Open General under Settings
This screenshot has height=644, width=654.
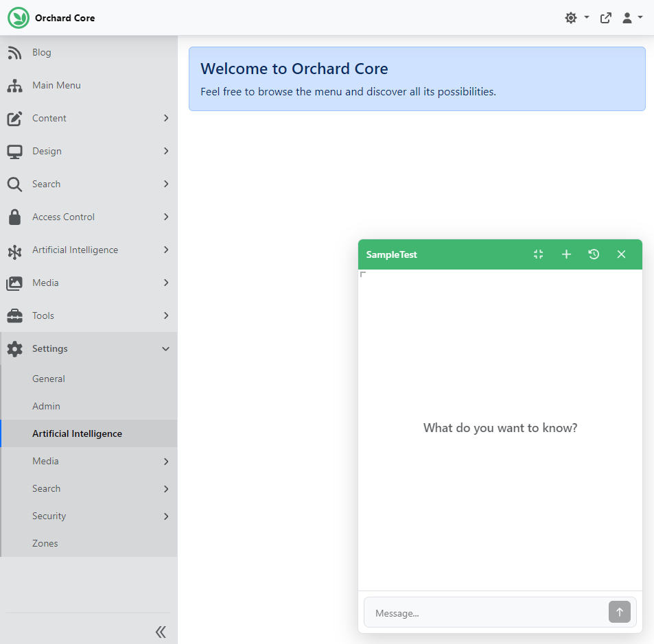pos(89,379)
